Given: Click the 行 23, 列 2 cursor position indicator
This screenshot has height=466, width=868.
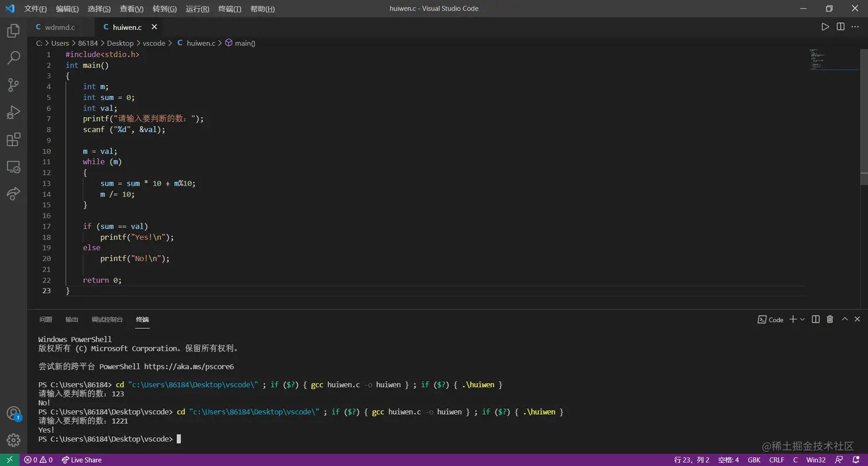Looking at the screenshot, I should (692, 460).
